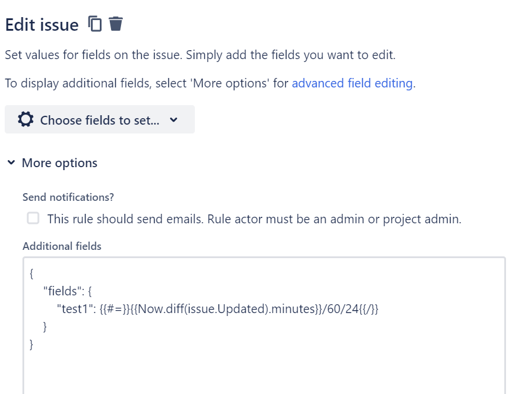This screenshot has height=394, width=532.
Task: Place cursor on the "fields" JSON line
Action: coord(67,291)
